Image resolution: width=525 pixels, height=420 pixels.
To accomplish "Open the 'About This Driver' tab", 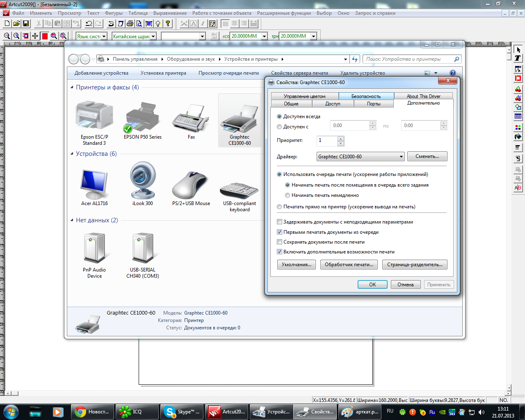I will coord(424,96).
